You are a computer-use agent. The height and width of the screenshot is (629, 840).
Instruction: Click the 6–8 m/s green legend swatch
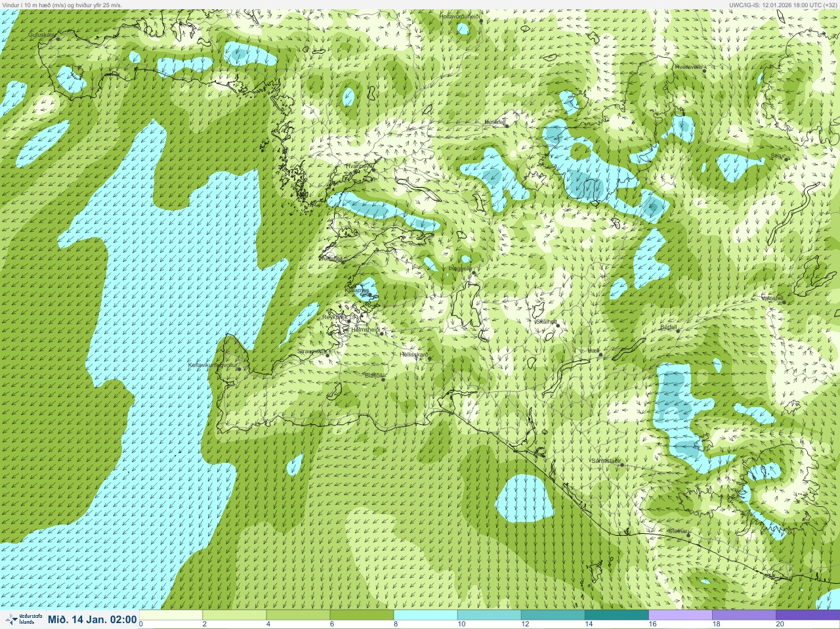(x=362, y=615)
